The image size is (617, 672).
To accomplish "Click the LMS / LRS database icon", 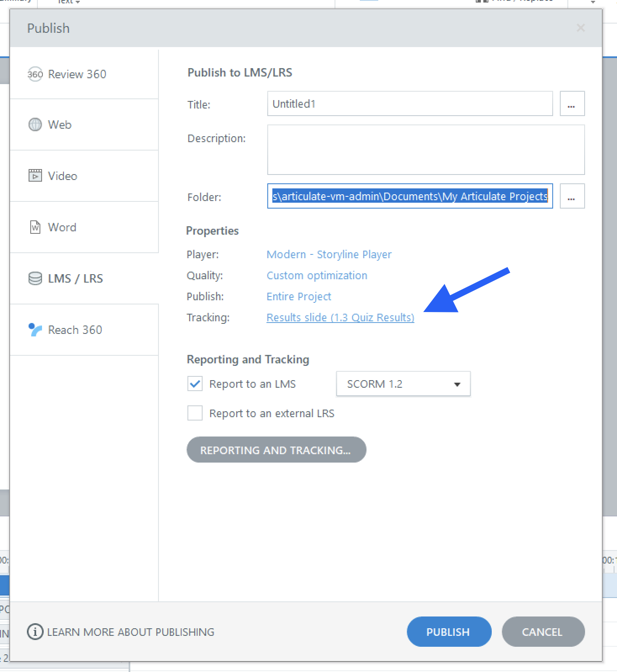I will [35, 278].
